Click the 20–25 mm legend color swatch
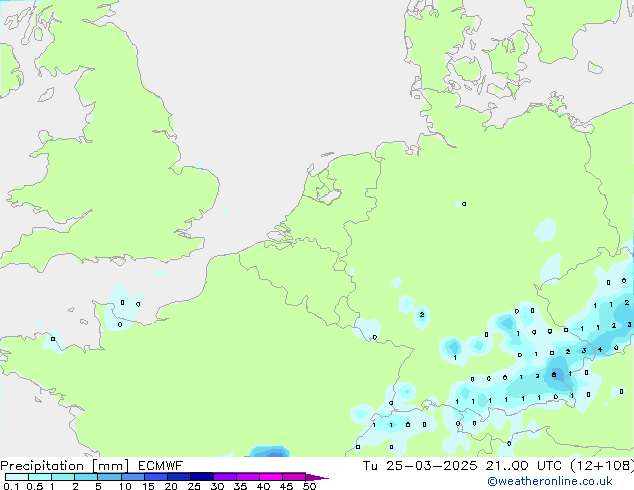The height and width of the screenshot is (490, 634). pos(179,477)
